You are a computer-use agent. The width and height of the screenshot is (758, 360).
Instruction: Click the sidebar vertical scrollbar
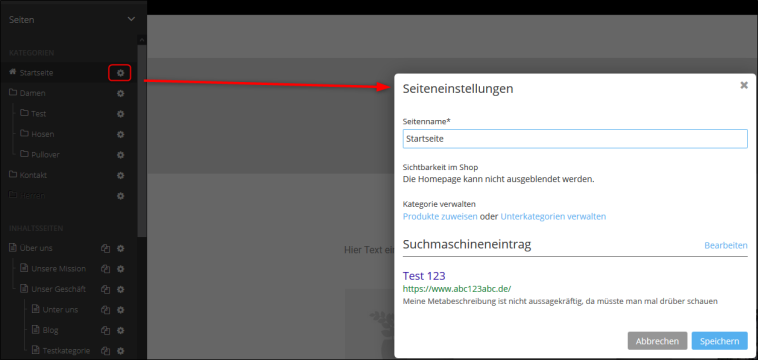click(142, 140)
